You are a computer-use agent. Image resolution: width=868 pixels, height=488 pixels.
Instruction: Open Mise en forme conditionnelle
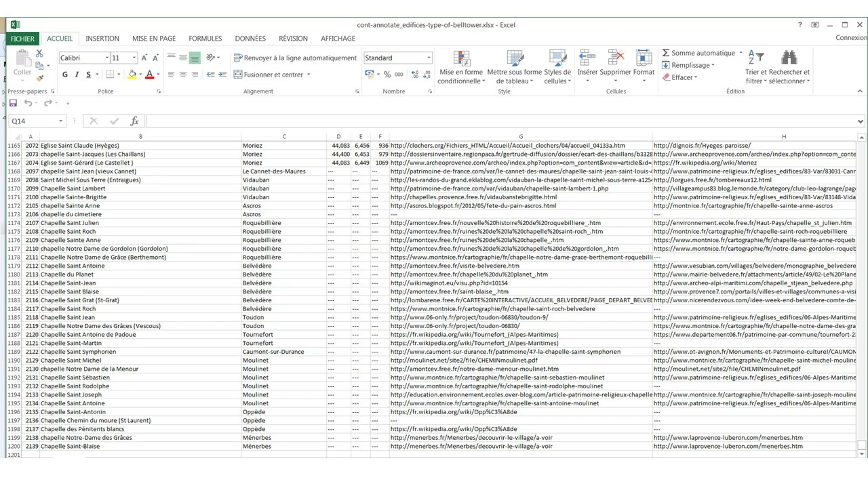pyautogui.click(x=461, y=67)
